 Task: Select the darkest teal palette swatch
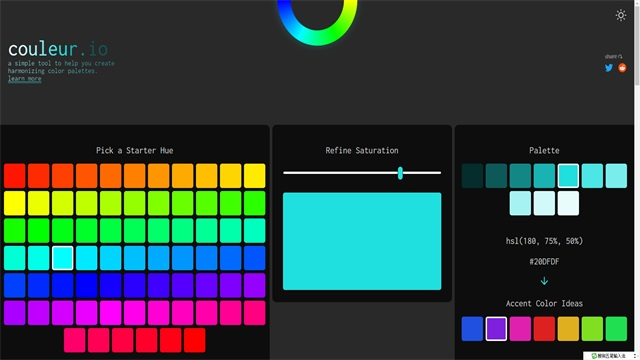[x=472, y=176]
